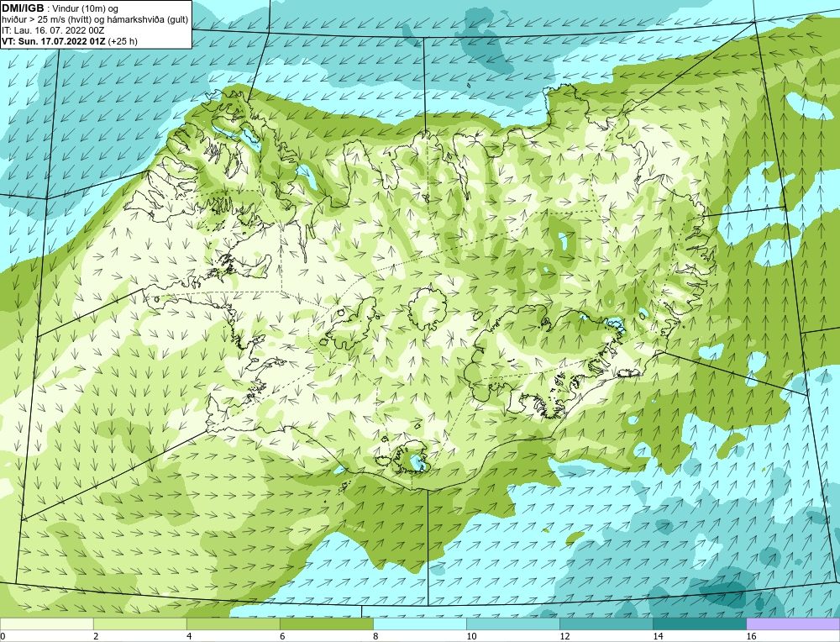
Task: Click the legend label '14'
Action: pyautogui.click(x=658, y=636)
